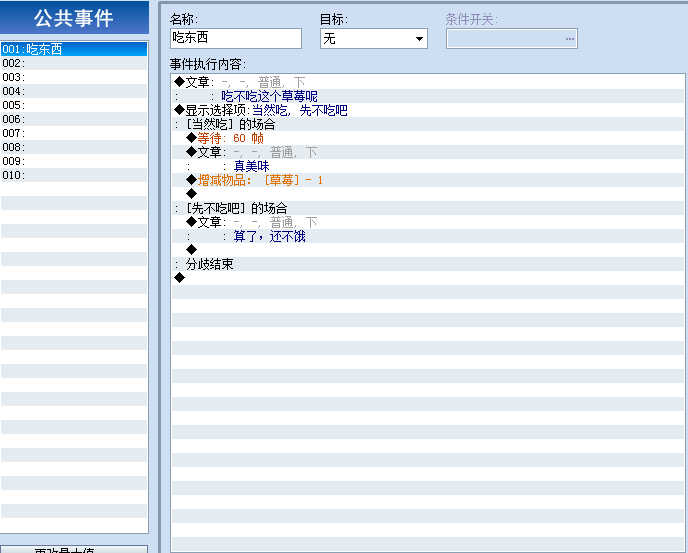This screenshot has width=688, height=553.
Task: Select empty common event slot 004
Action: tap(74, 91)
